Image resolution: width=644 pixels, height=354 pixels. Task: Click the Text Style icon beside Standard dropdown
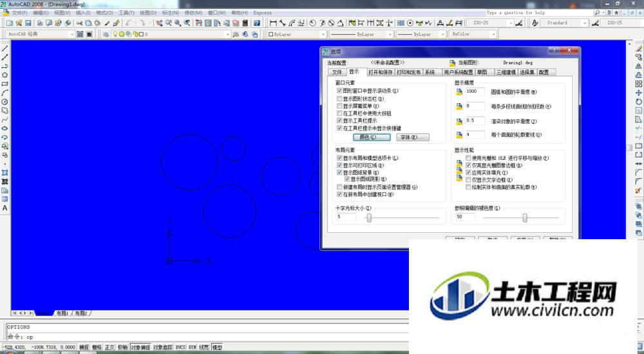click(535, 23)
